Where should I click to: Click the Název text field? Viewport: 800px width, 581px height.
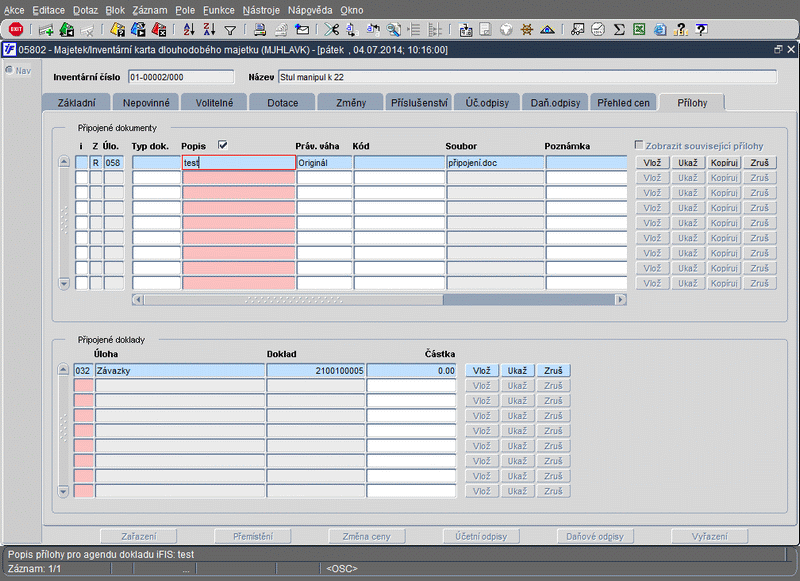527,77
